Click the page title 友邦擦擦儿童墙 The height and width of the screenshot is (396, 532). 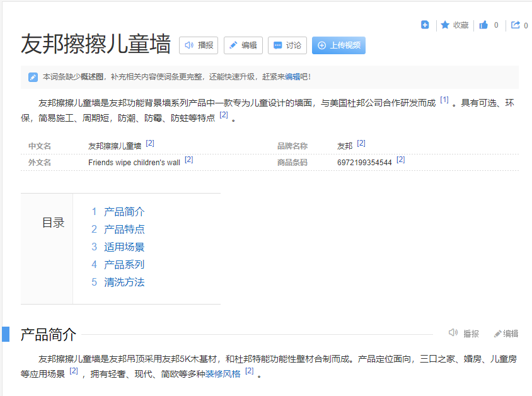tap(96, 44)
